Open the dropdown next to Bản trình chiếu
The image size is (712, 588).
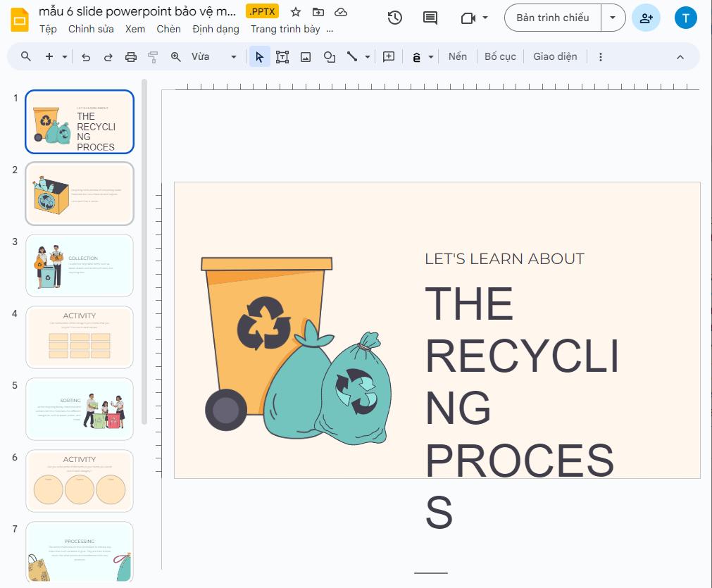click(612, 18)
